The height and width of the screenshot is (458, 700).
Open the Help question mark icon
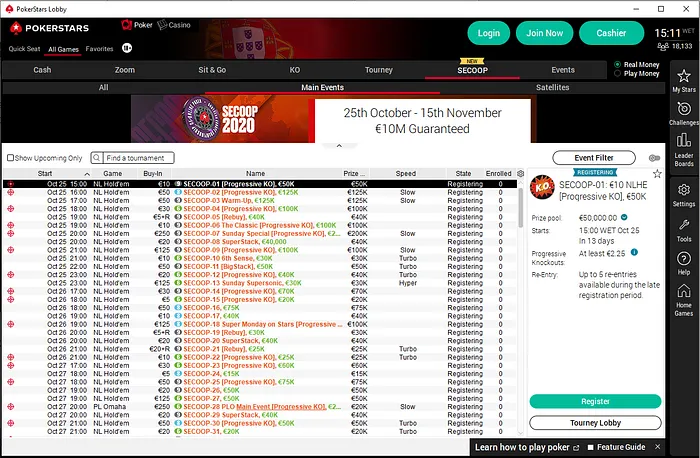pos(683,263)
